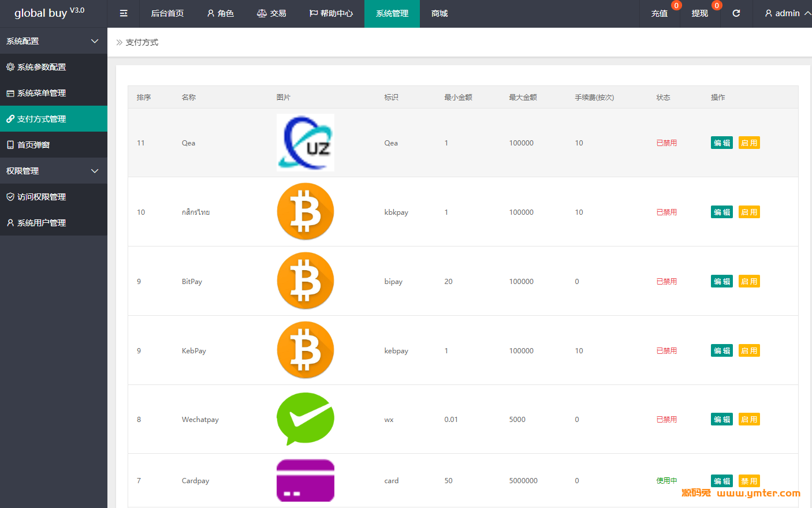The height and width of the screenshot is (508, 812).
Task: Open the 交易 top menu
Action: click(x=271, y=13)
